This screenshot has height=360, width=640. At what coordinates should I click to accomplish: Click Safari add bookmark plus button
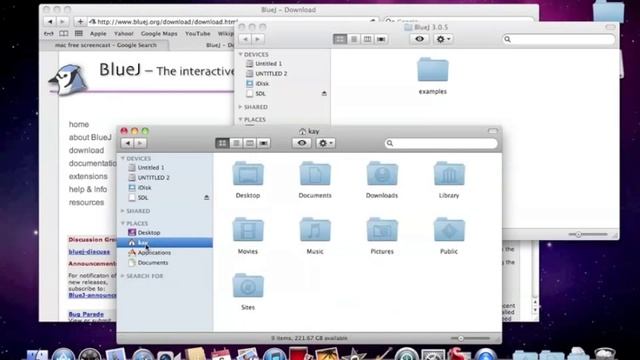click(80, 22)
